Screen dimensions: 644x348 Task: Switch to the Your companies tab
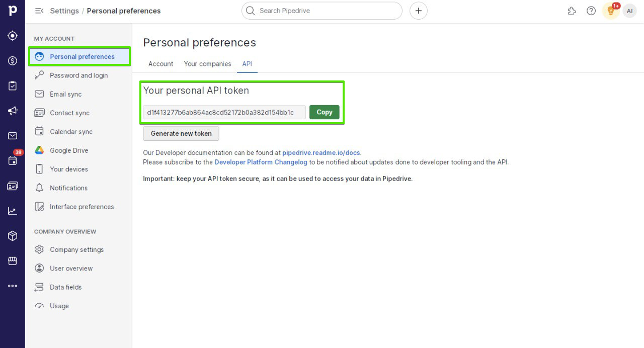pyautogui.click(x=207, y=64)
